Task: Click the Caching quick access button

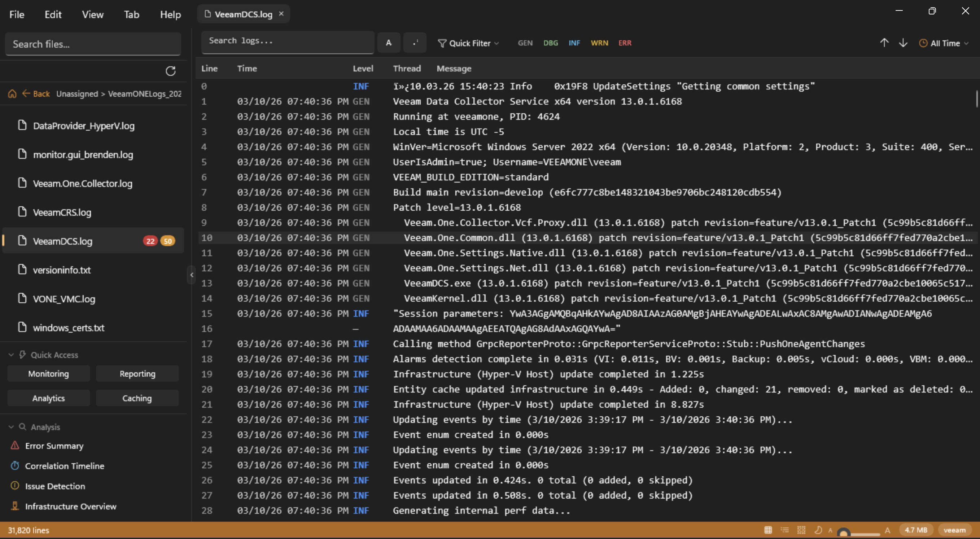Action: point(137,398)
